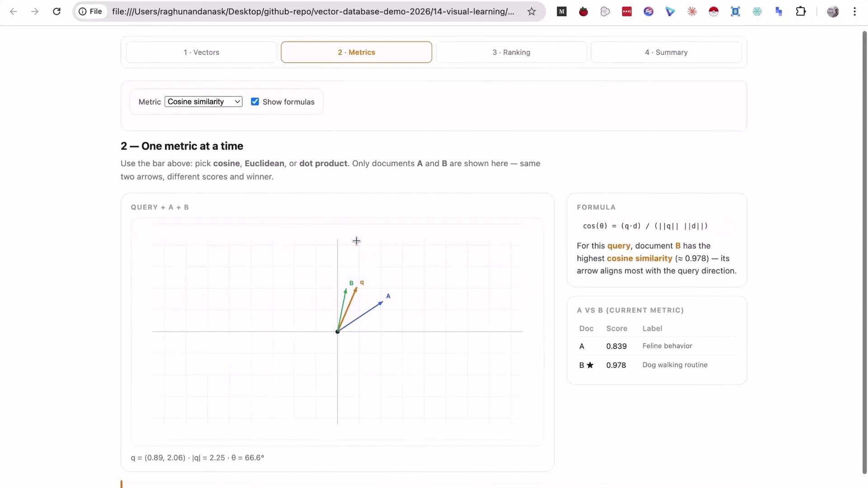868x488 pixels.
Task: Click the Score column header
Action: 617,328
